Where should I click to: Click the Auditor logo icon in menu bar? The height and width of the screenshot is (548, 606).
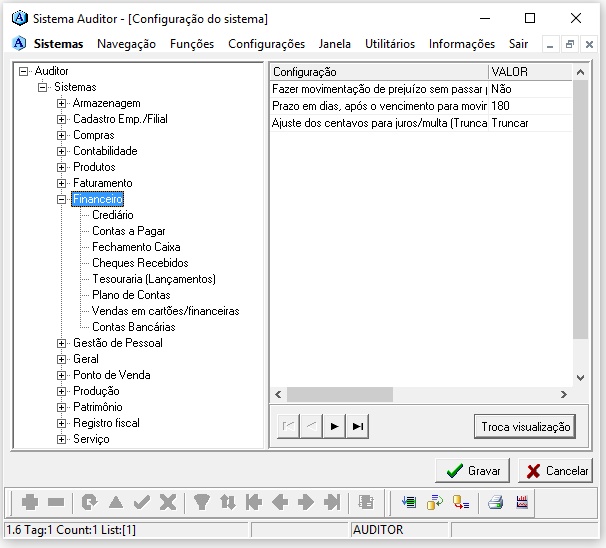(x=19, y=43)
